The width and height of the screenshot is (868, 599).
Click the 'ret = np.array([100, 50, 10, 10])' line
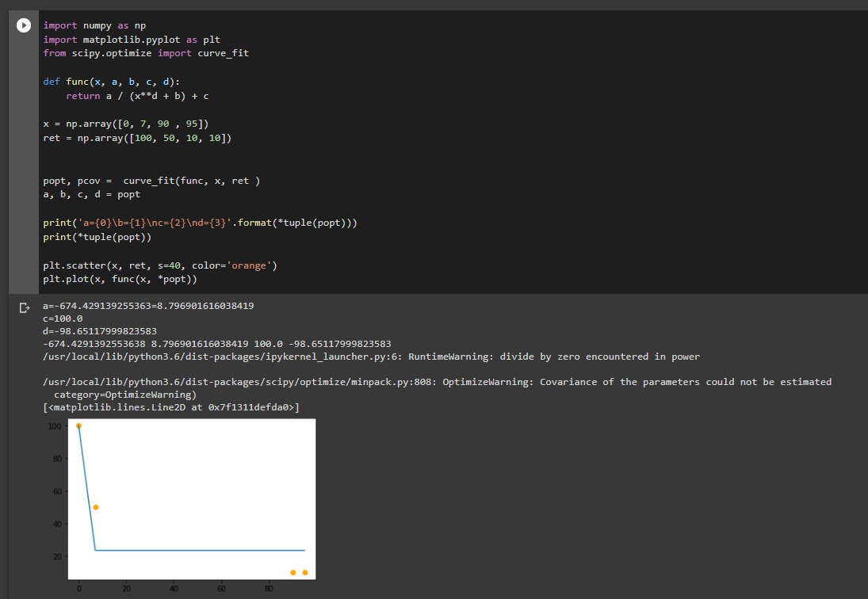point(137,139)
